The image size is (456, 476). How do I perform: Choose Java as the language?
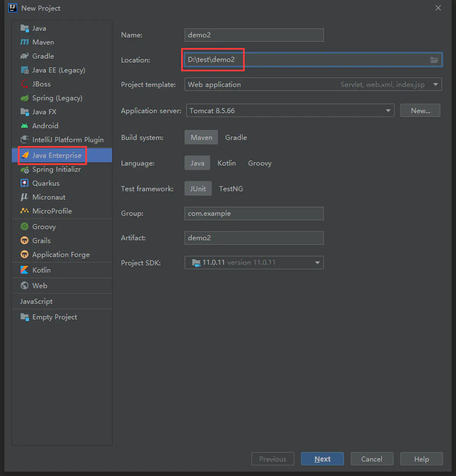coord(197,163)
